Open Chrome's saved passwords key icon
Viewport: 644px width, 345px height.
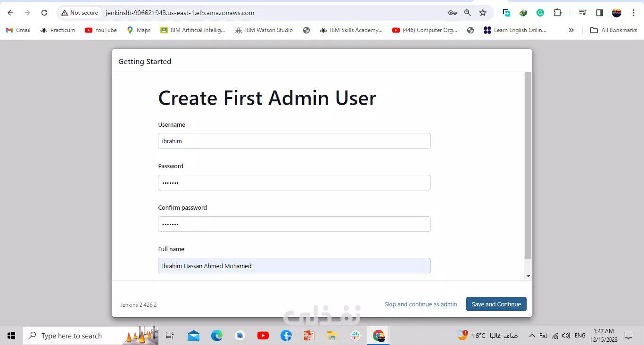[x=453, y=13]
